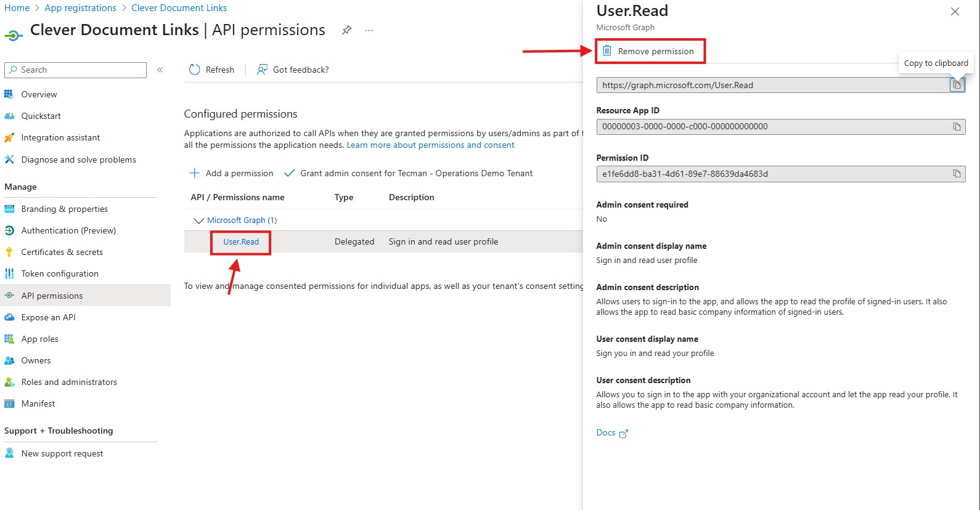Open Learn more about permissions and consent
This screenshot has width=980, height=510.
click(430, 145)
